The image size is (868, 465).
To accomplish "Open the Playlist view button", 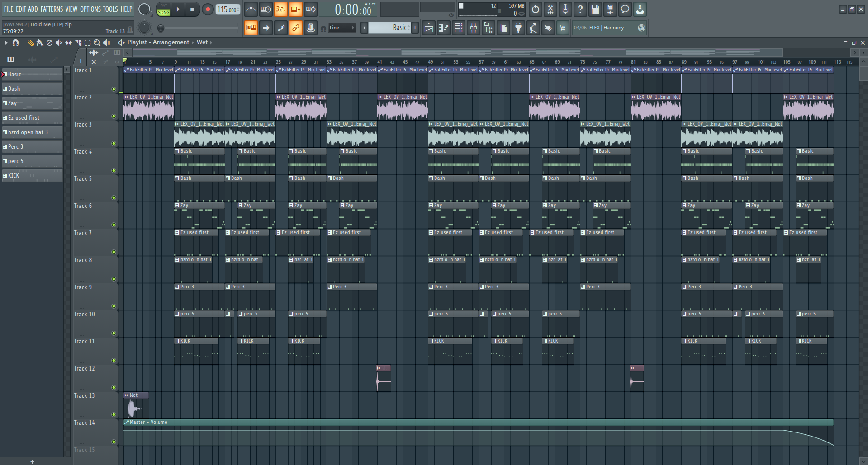I will point(428,28).
